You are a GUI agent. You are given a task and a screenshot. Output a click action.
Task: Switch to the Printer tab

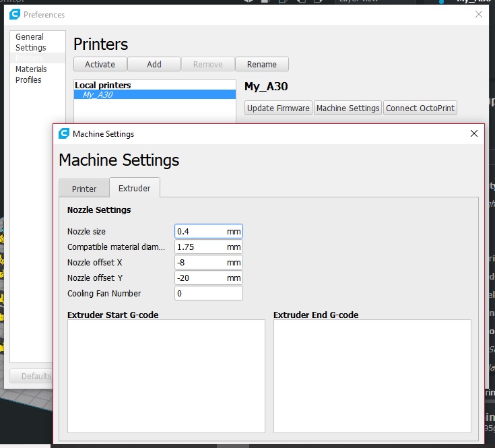84,189
